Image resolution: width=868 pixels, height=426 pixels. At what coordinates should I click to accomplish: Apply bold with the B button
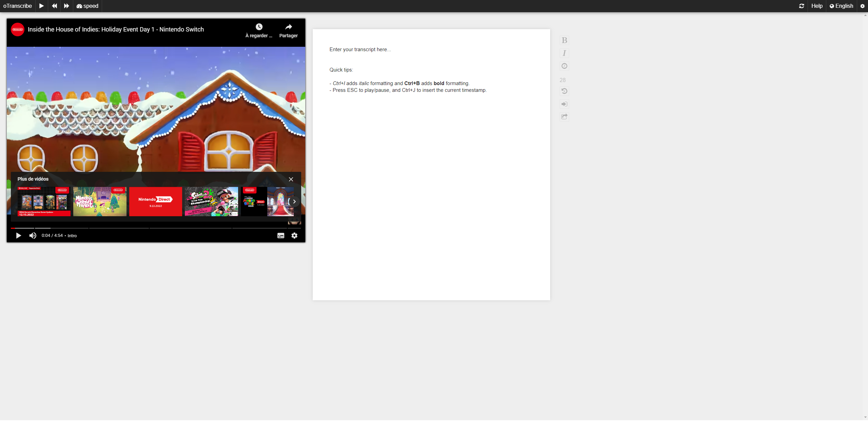click(564, 40)
